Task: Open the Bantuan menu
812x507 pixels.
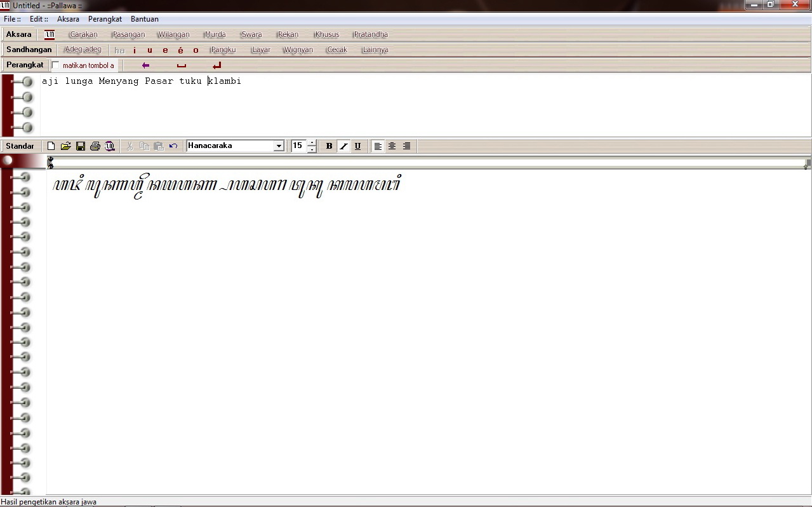Action: click(144, 19)
